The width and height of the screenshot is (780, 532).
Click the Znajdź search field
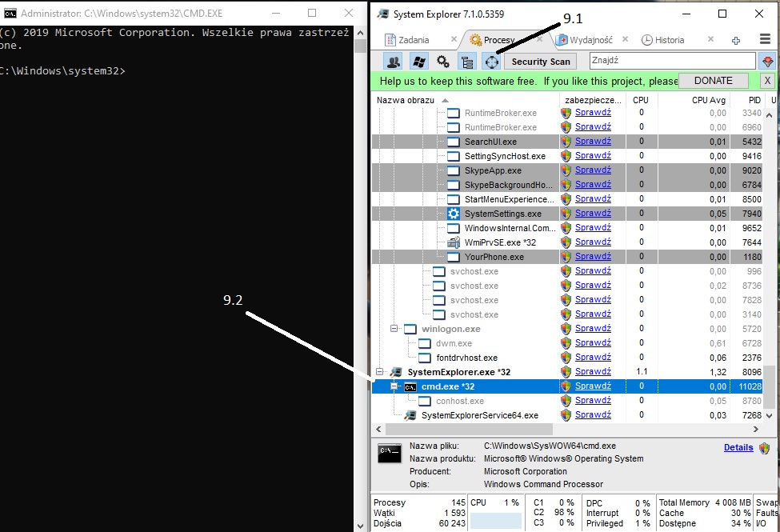(x=673, y=61)
